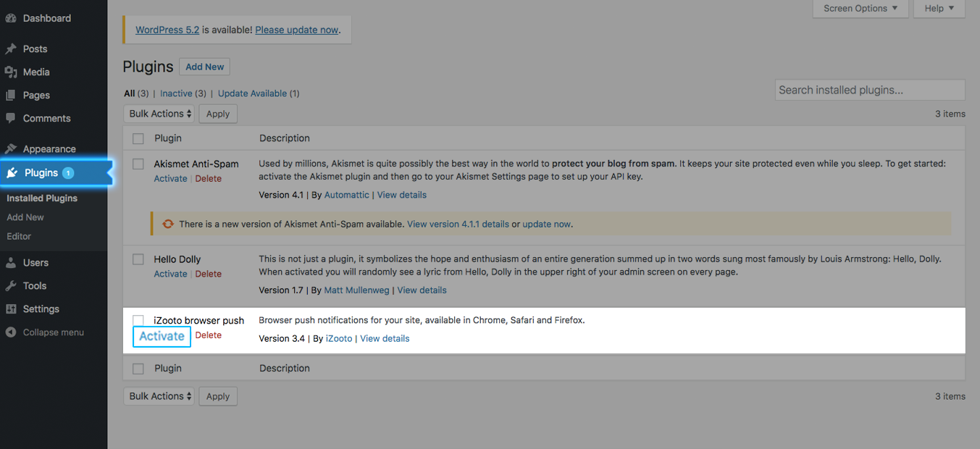This screenshot has height=449, width=980.
Task: Activate the iZooto browser push plugin
Action: click(162, 336)
